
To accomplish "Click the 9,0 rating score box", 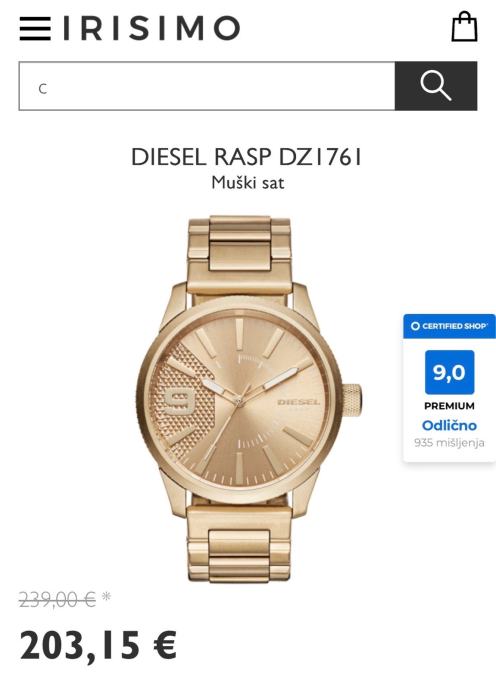I will pyautogui.click(x=449, y=372).
